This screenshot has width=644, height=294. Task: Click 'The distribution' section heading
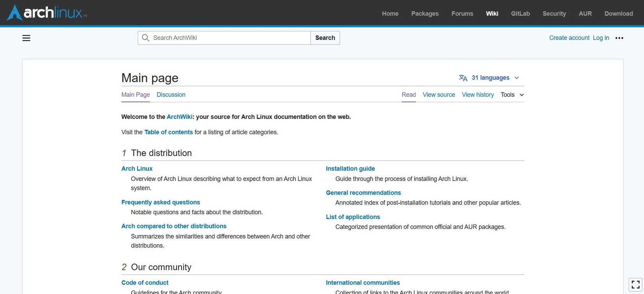point(161,153)
